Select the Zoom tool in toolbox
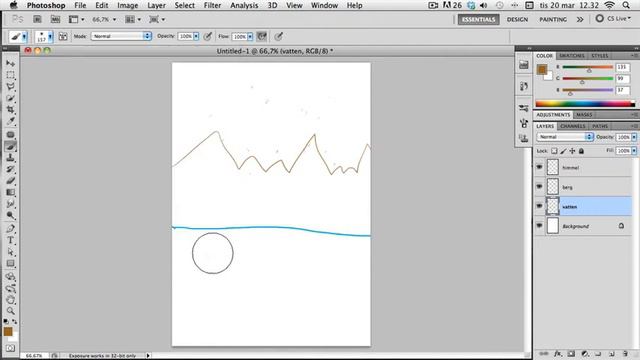Viewport: 640px width, 360px height. click(x=11, y=311)
